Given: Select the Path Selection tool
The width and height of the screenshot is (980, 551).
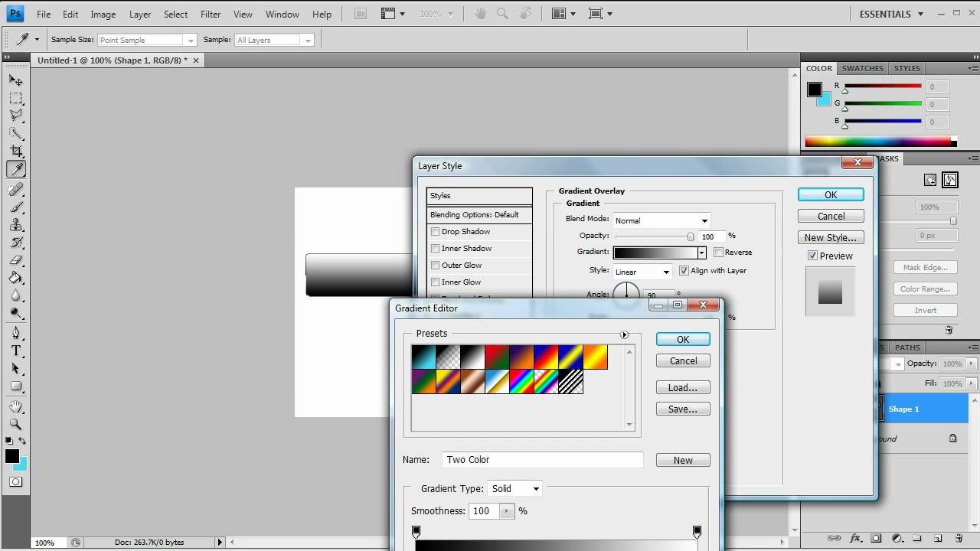Looking at the screenshot, I should coord(16,368).
